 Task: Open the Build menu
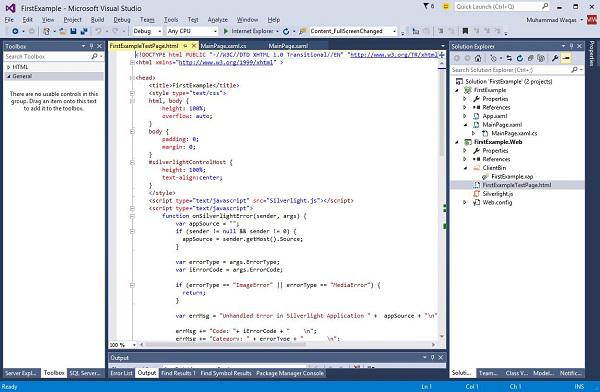[x=97, y=20]
